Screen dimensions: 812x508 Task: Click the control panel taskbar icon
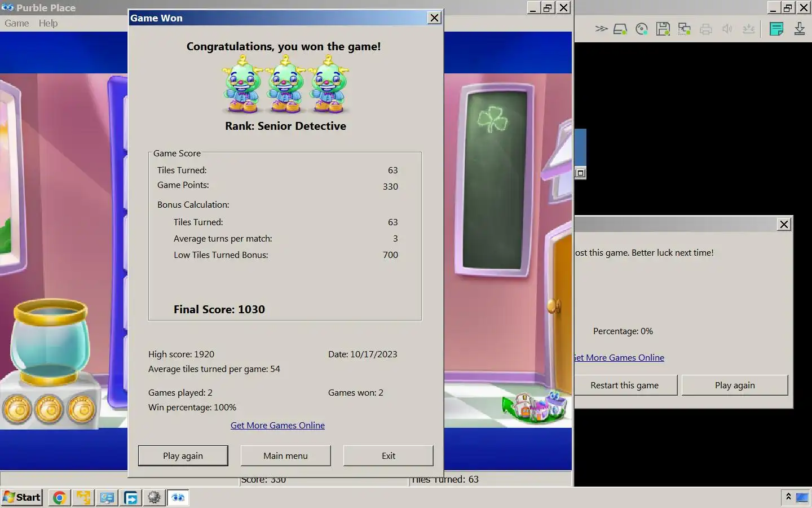107,497
